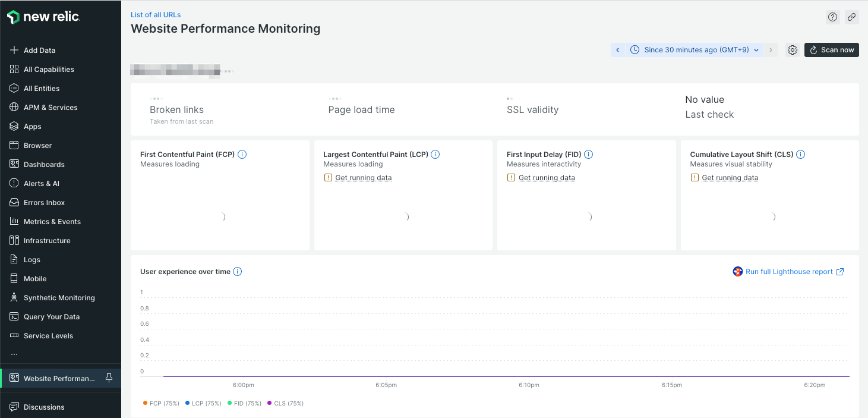Open help via question mark icon

pos(833,17)
